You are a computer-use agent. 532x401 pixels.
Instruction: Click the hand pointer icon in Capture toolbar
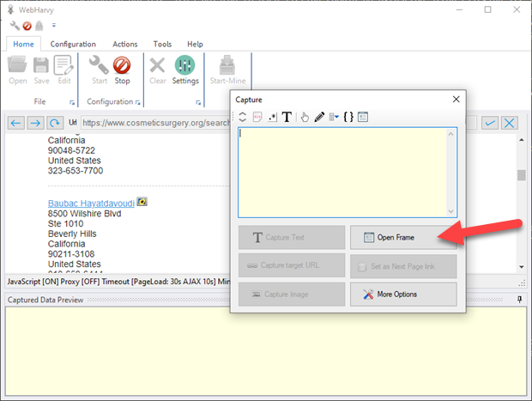304,117
